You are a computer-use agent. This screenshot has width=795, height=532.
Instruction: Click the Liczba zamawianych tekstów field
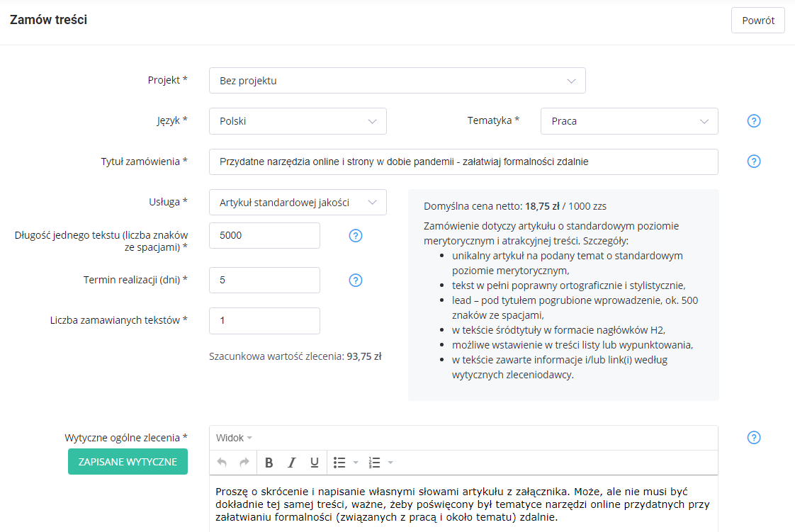pos(265,321)
